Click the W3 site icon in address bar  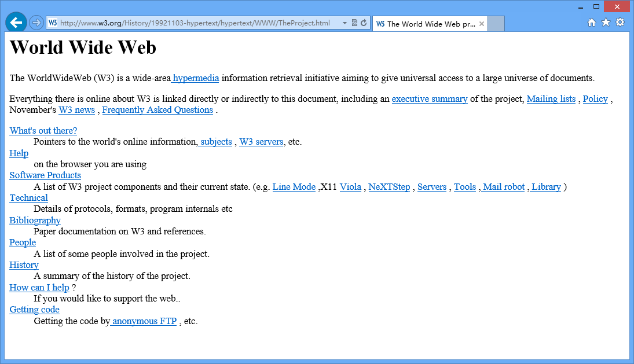53,23
